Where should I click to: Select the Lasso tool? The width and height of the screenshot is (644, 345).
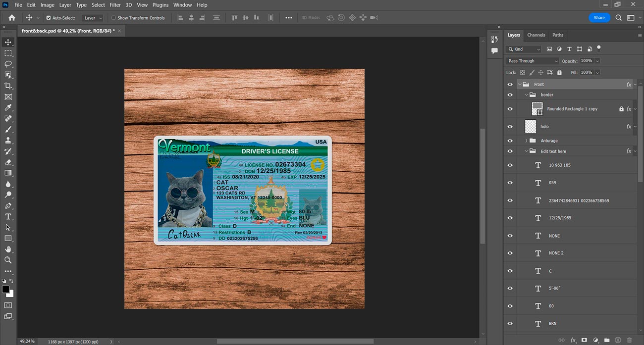[8, 64]
